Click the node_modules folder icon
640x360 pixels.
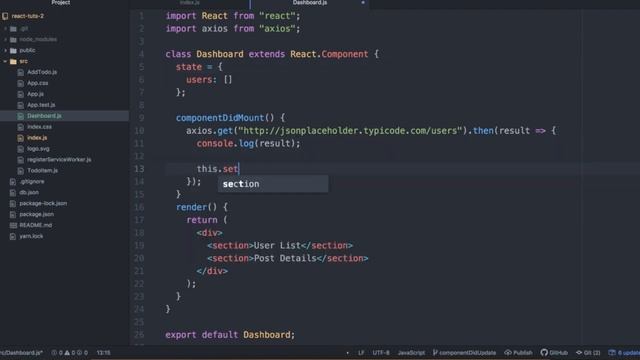click(x=13, y=40)
